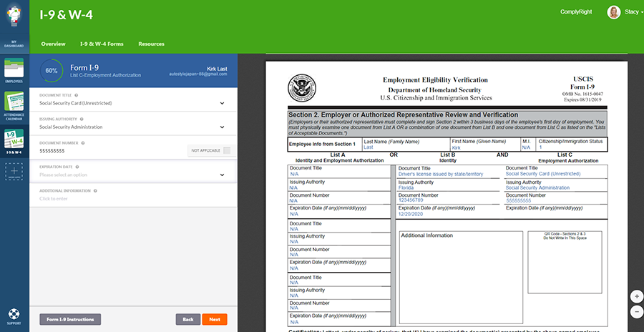
Task: Click help icon next to Document Number
Action: (83, 143)
